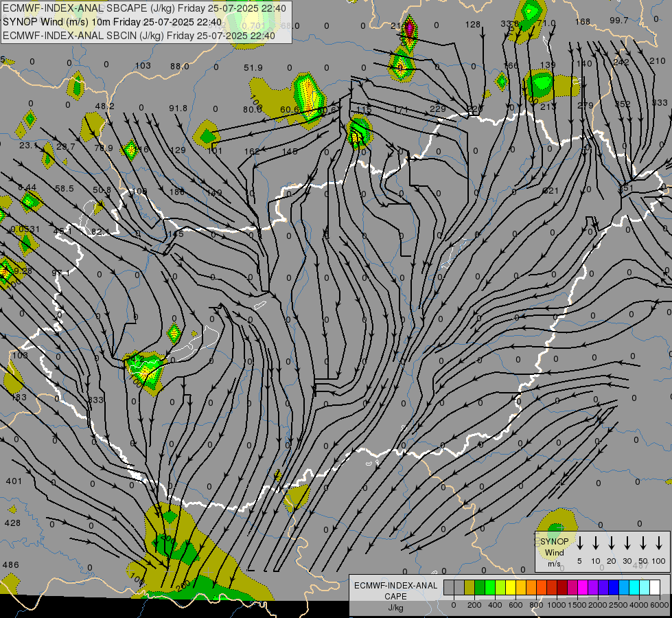Click the map value 186

click(177, 192)
